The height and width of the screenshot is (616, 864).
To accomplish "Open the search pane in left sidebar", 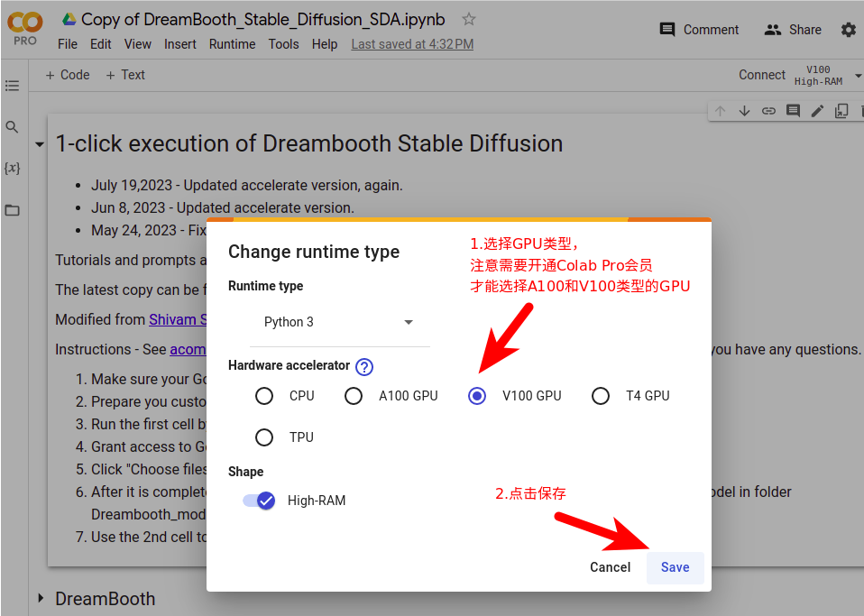I will 13,127.
